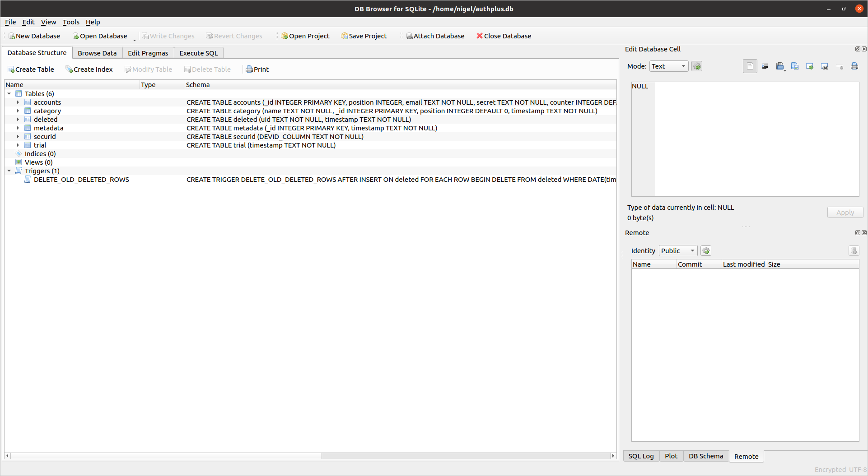The height and width of the screenshot is (476, 868).
Task: Click the blue folder icon in the cell editor toolbar
Action: [780, 66]
